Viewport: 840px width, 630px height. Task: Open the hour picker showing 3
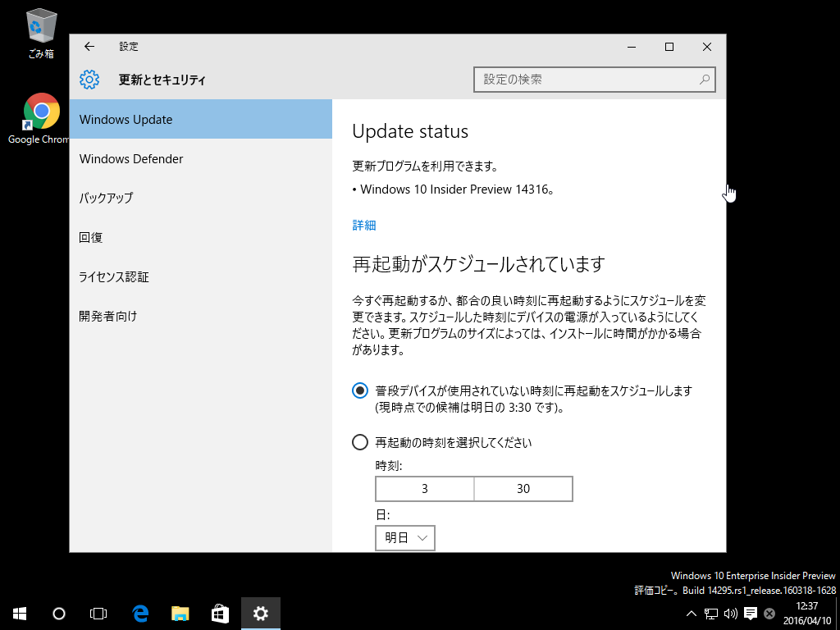(425, 489)
